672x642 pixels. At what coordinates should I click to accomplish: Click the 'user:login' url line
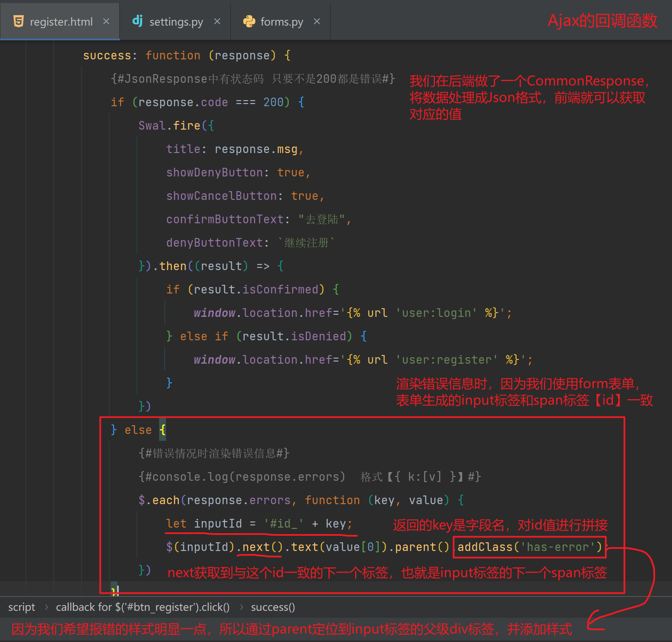tap(353, 313)
